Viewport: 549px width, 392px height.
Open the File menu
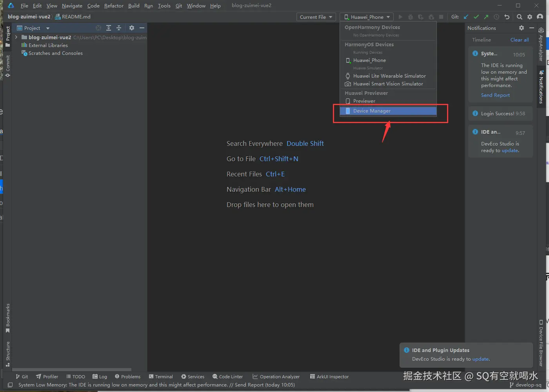point(24,5)
